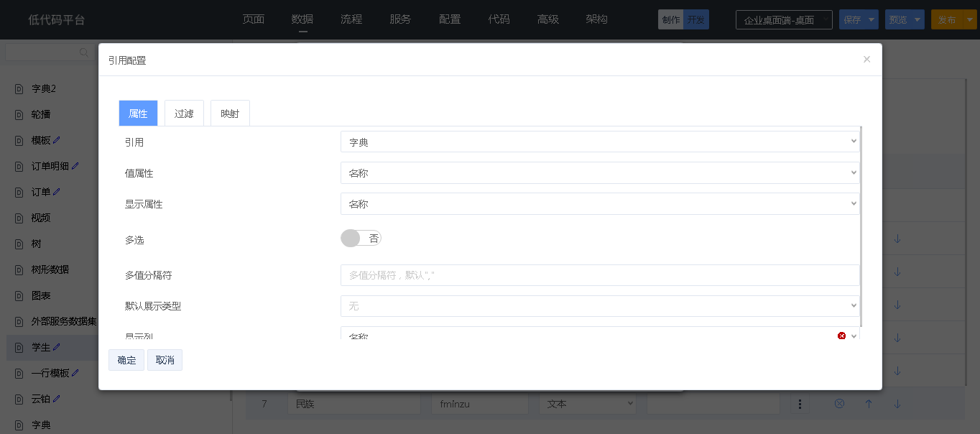Viewport: 980px width, 434px height.
Task: Switch to 开发 mode in the top bar
Action: pyautogui.click(x=695, y=20)
